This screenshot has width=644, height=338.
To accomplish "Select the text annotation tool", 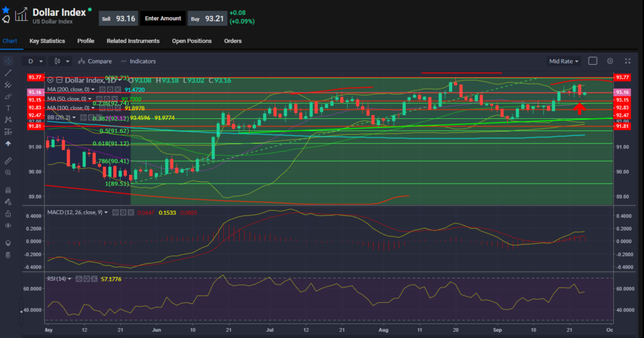I will 8,108.
